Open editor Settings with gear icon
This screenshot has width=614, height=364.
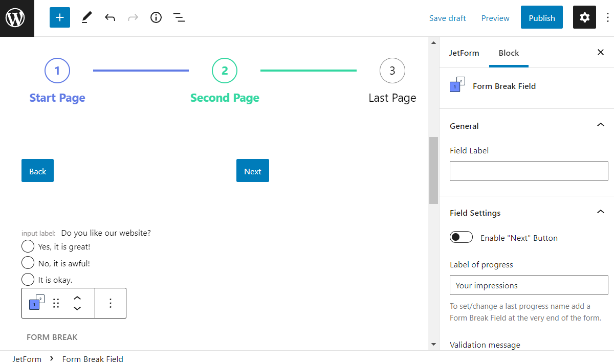coord(584,17)
